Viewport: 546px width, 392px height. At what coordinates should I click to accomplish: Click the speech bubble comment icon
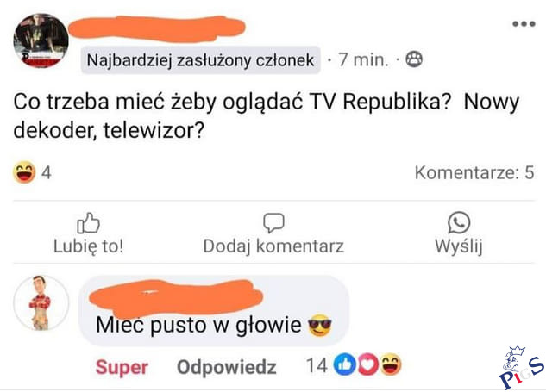point(273,222)
